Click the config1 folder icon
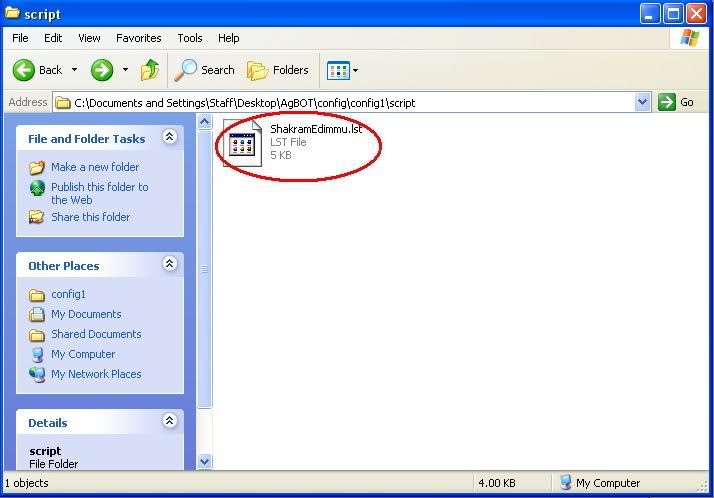The image size is (714, 498). (37, 295)
